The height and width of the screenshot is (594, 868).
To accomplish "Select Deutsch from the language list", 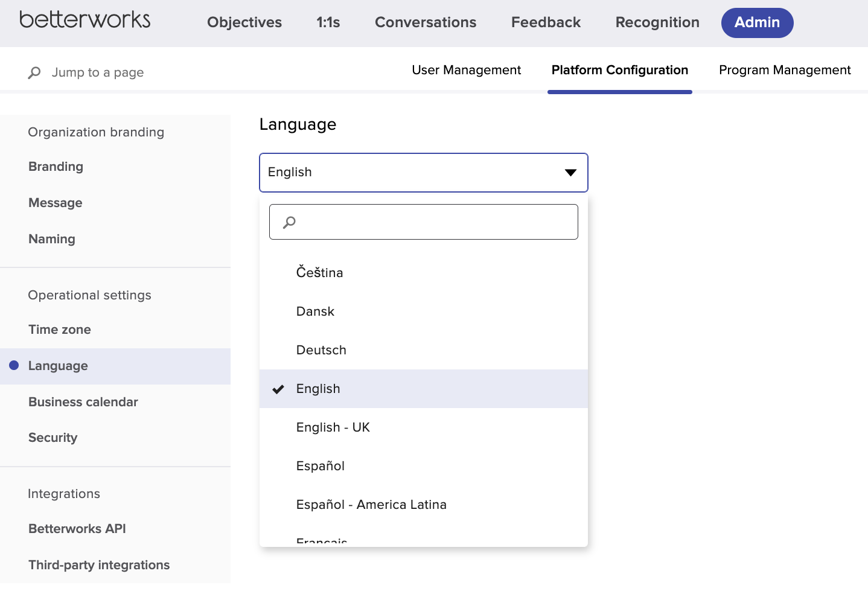I will [x=321, y=350].
